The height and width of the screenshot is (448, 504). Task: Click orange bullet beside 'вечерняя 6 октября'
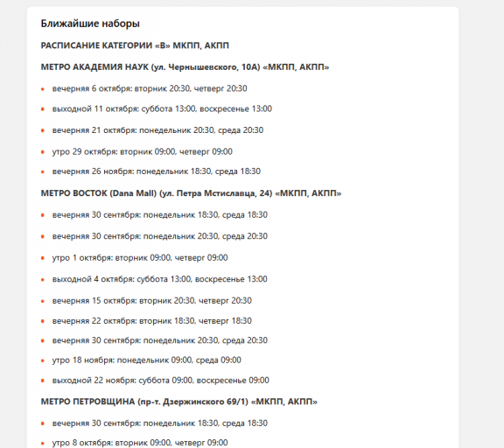coord(43,89)
